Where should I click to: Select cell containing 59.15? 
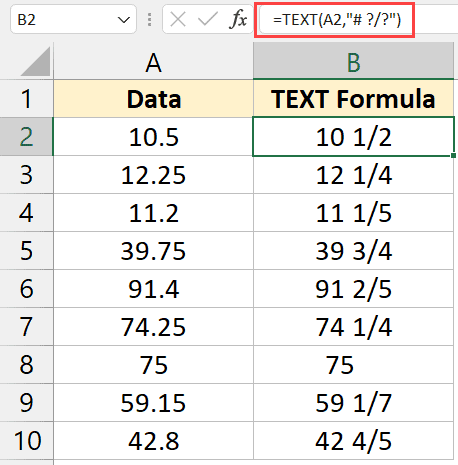tap(153, 403)
